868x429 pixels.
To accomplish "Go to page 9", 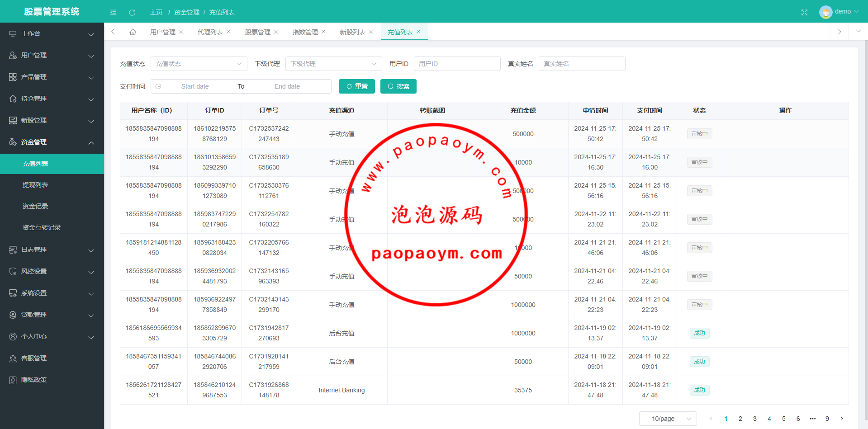I will click(x=827, y=419).
